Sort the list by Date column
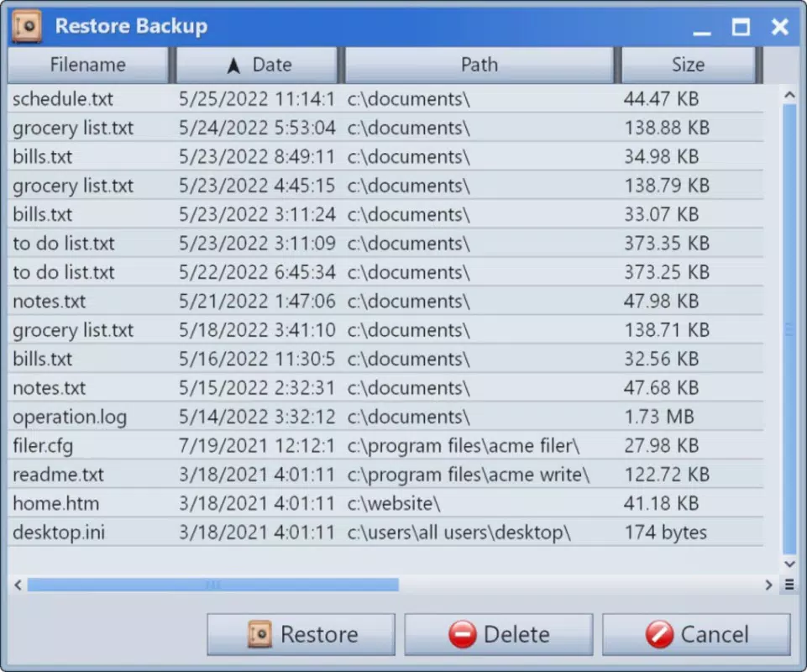 [256, 65]
